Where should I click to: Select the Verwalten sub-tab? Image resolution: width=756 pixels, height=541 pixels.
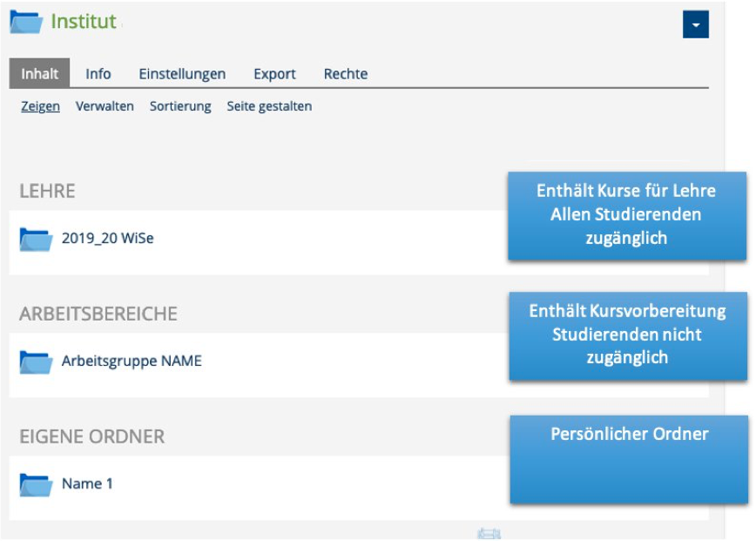[105, 106]
